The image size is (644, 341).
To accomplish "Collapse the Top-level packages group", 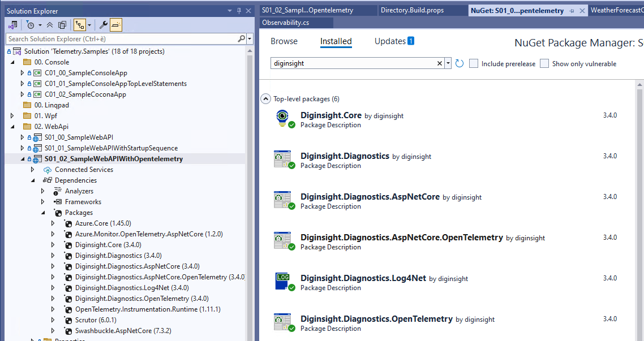I will point(265,98).
